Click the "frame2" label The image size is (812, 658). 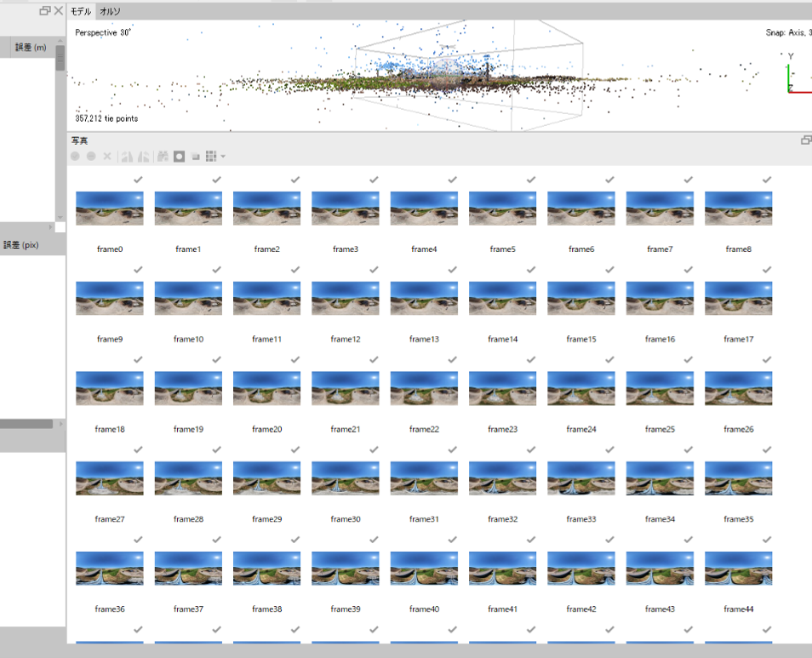point(266,249)
